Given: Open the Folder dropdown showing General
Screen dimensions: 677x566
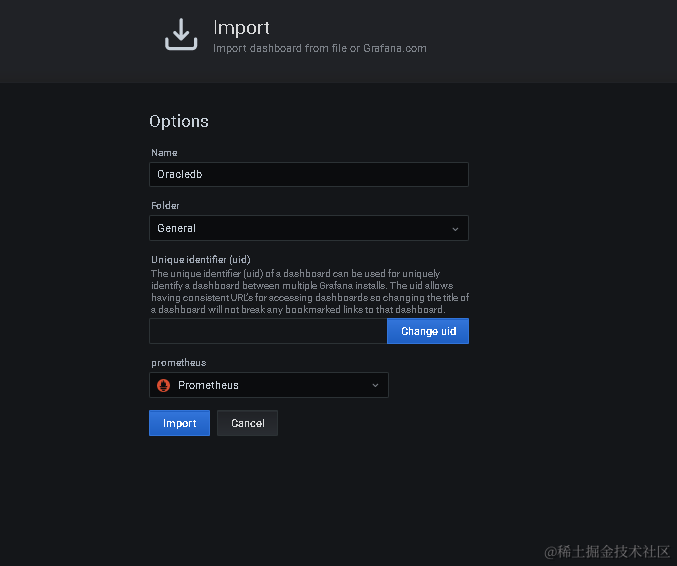Looking at the screenshot, I should (309, 228).
